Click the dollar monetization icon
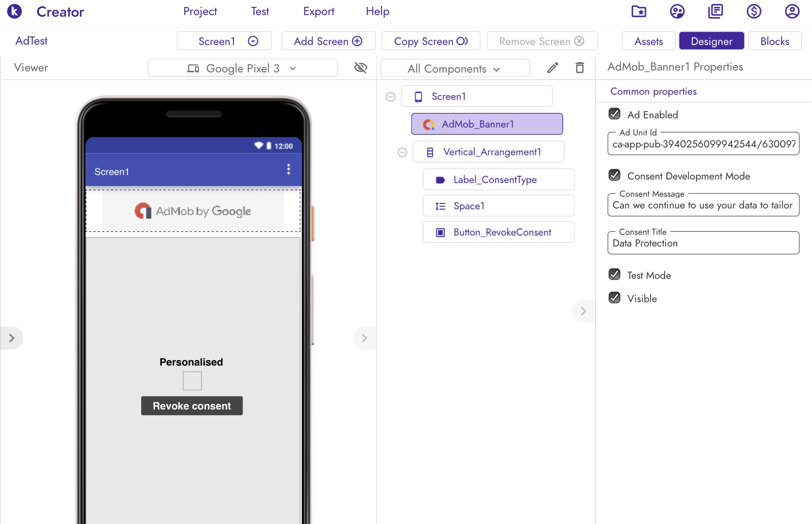 point(754,11)
